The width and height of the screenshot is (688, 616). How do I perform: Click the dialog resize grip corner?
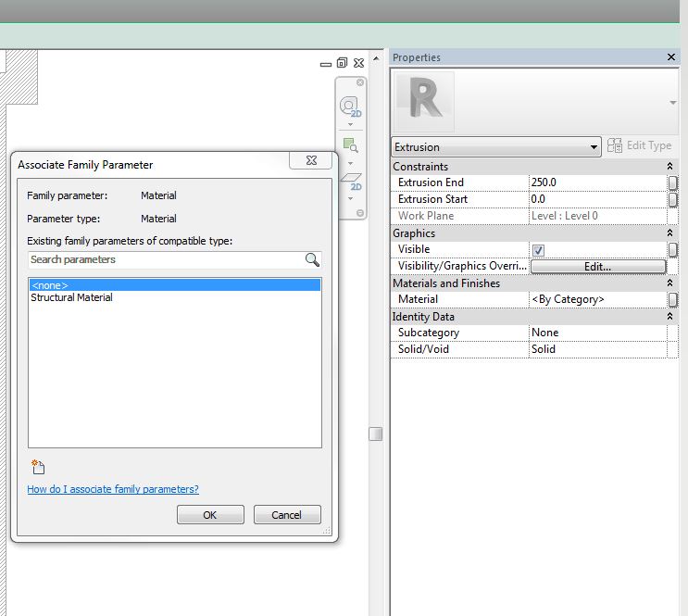[x=327, y=531]
